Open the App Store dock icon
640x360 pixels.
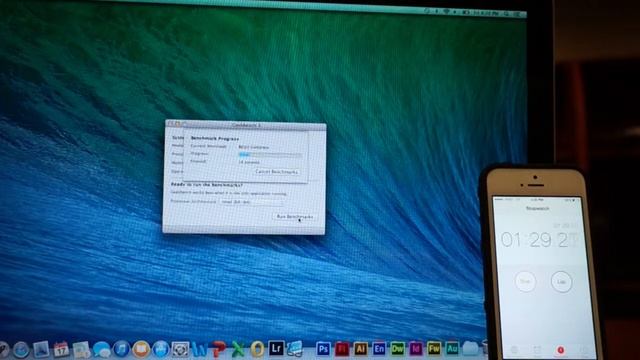click(161, 349)
